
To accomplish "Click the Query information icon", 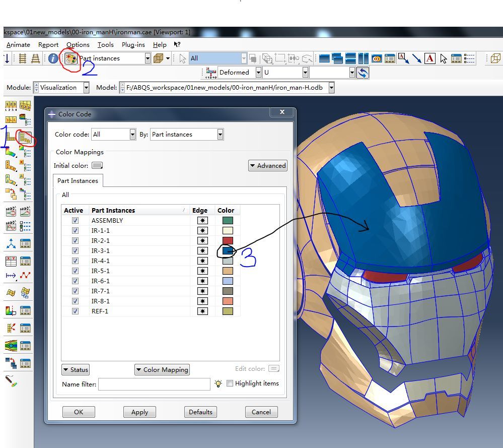I will coord(53,58).
